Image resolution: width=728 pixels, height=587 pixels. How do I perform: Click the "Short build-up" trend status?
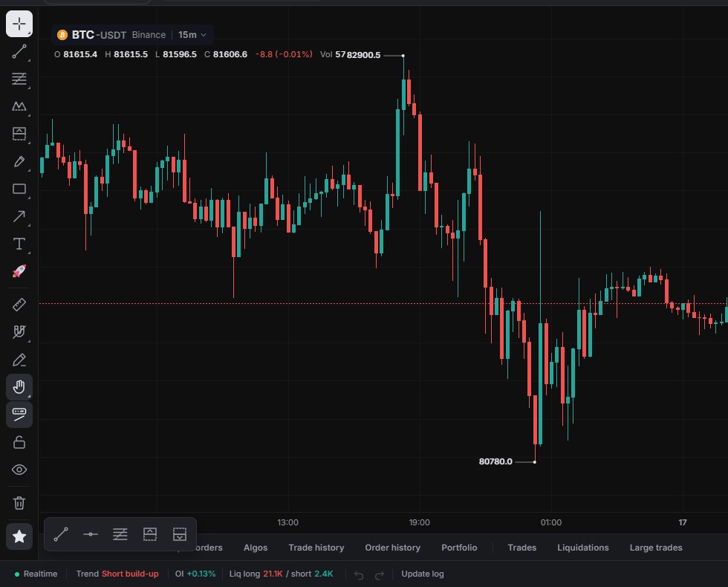tap(130, 574)
